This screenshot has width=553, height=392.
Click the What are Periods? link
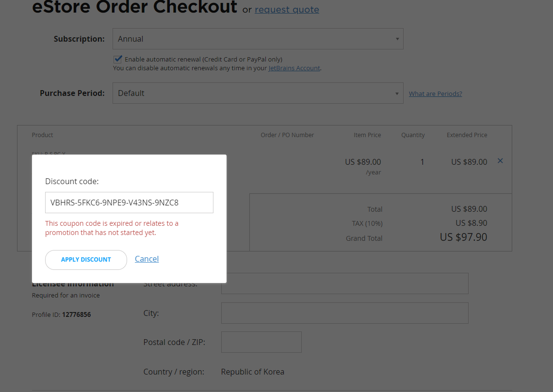pos(435,94)
